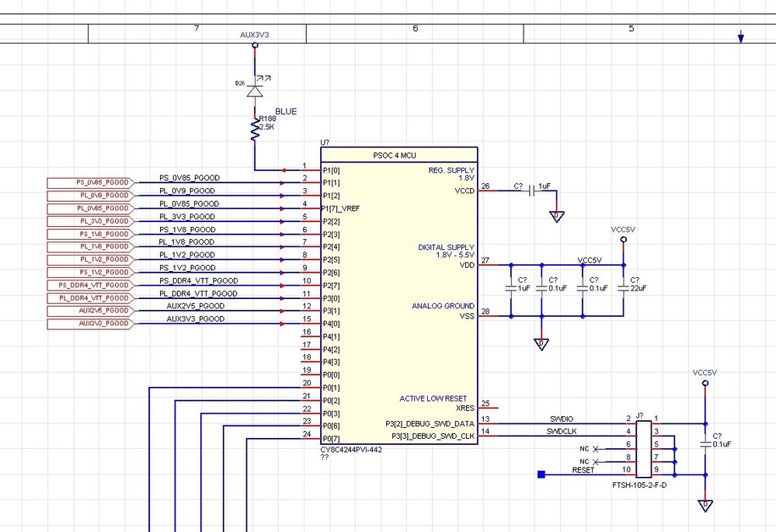
Task: Click the CY8C4244PVI-442 part number text
Action: click(x=351, y=450)
